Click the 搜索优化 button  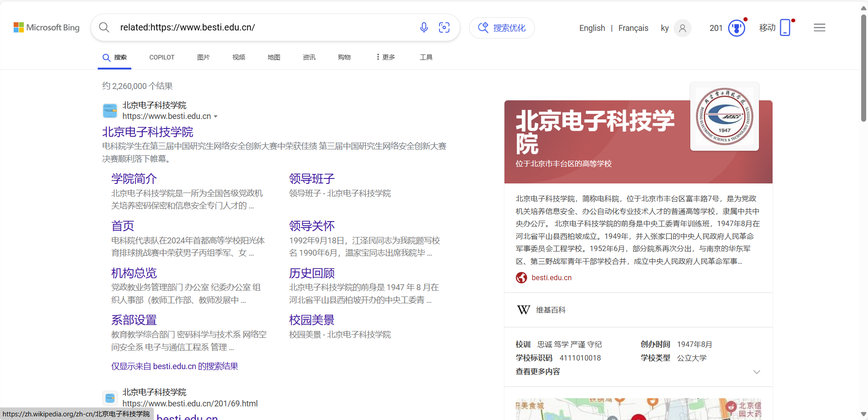click(502, 28)
